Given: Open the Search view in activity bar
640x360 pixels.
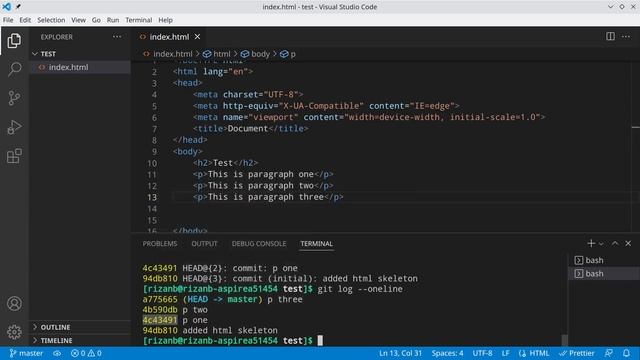Looking at the screenshot, I should pyautogui.click(x=14, y=69).
